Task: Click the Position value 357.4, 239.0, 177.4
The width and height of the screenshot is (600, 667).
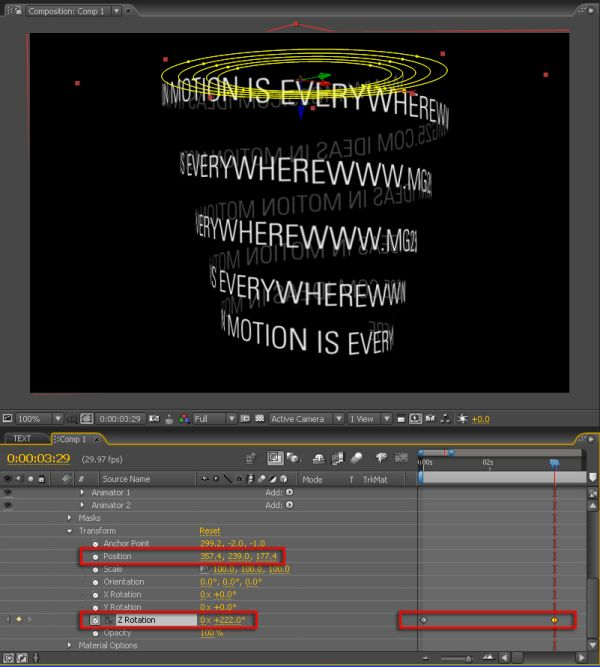Action: (x=239, y=556)
